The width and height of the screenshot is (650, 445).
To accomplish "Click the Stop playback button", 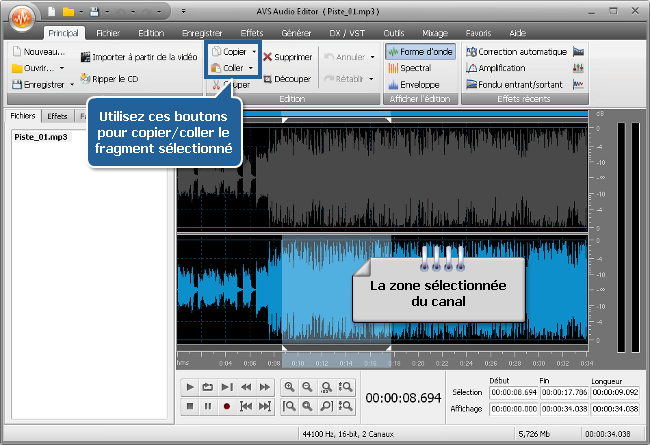I will [x=190, y=406].
